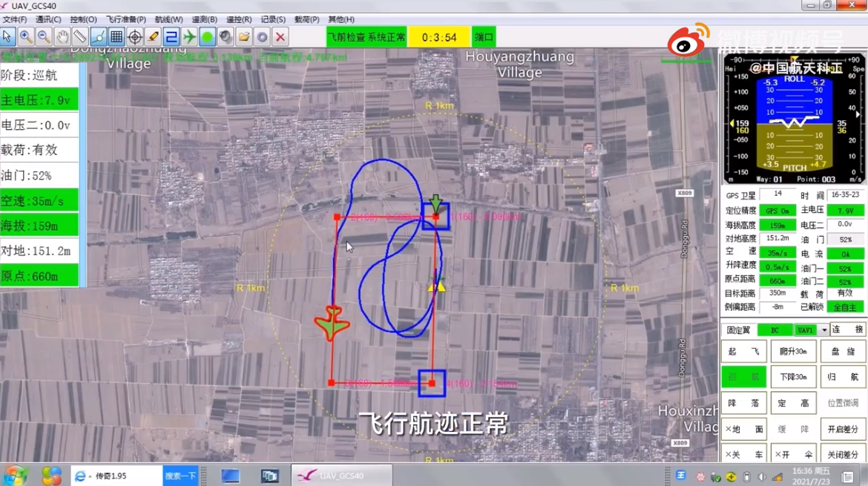Click the gear settings toolbar icon
Screen dimensions: 868x486
pyautogui.click(x=262, y=36)
